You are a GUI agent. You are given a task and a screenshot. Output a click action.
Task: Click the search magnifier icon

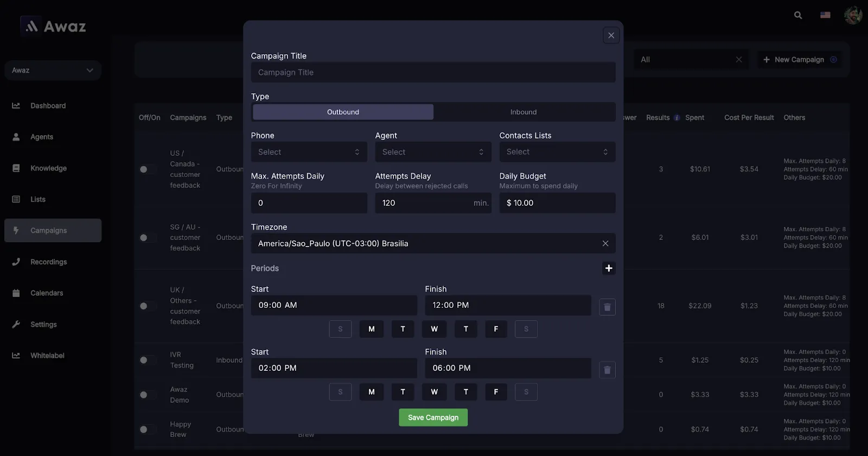(x=798, y=15)
